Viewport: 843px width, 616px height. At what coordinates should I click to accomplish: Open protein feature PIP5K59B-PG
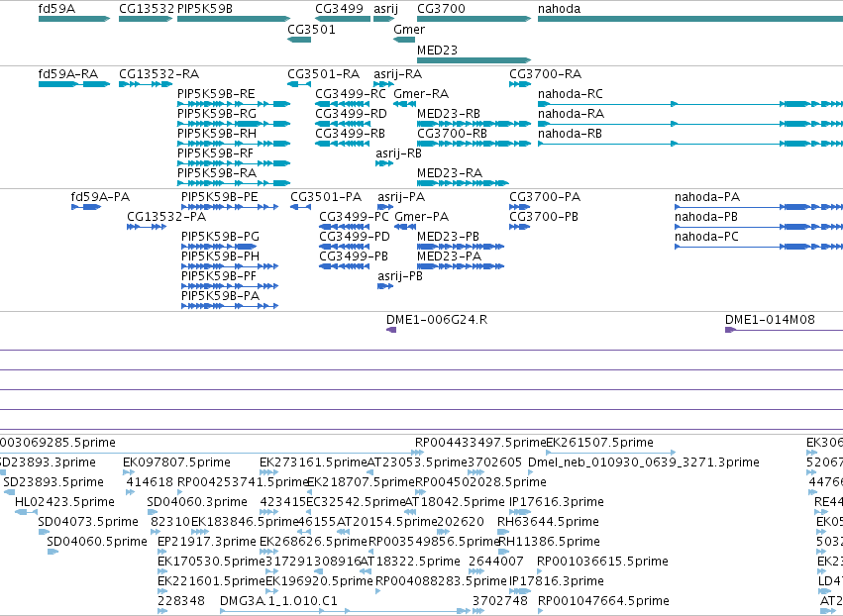click(x=219, y=247)
